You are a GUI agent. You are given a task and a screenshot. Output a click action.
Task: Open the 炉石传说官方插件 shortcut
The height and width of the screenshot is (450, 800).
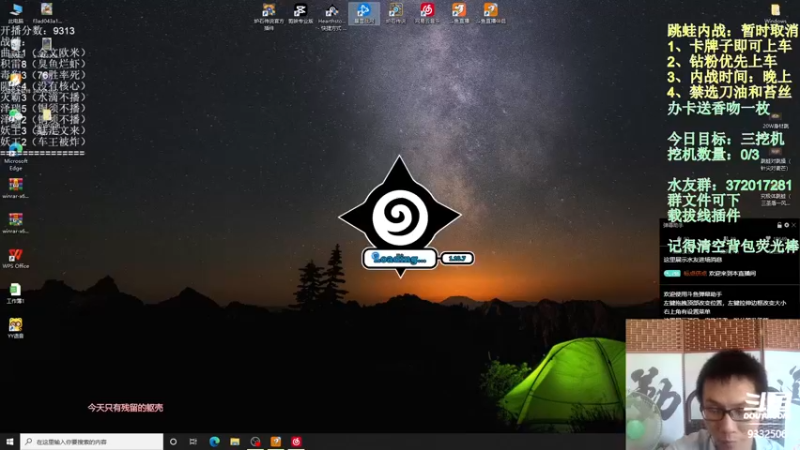[269, 15]
